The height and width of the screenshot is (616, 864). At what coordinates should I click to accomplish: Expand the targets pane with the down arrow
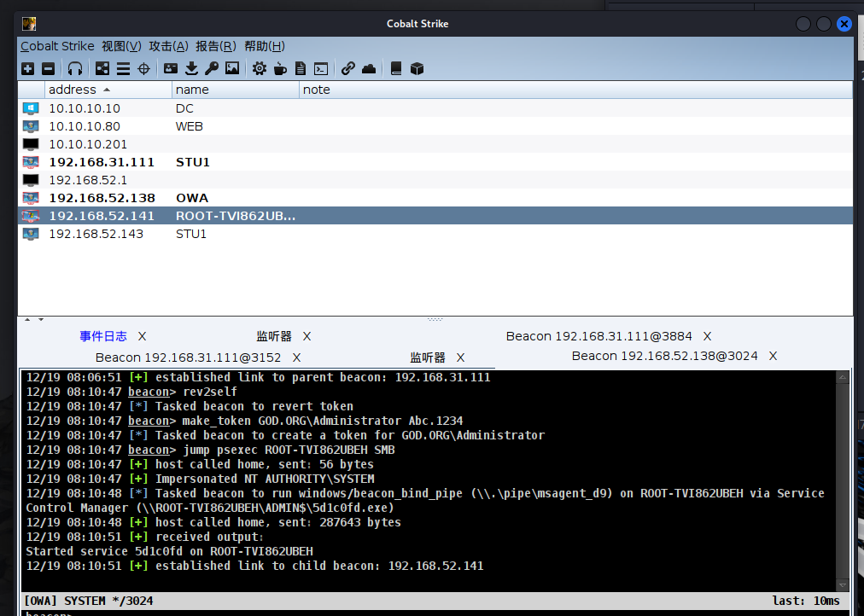(x=40, y=319)
